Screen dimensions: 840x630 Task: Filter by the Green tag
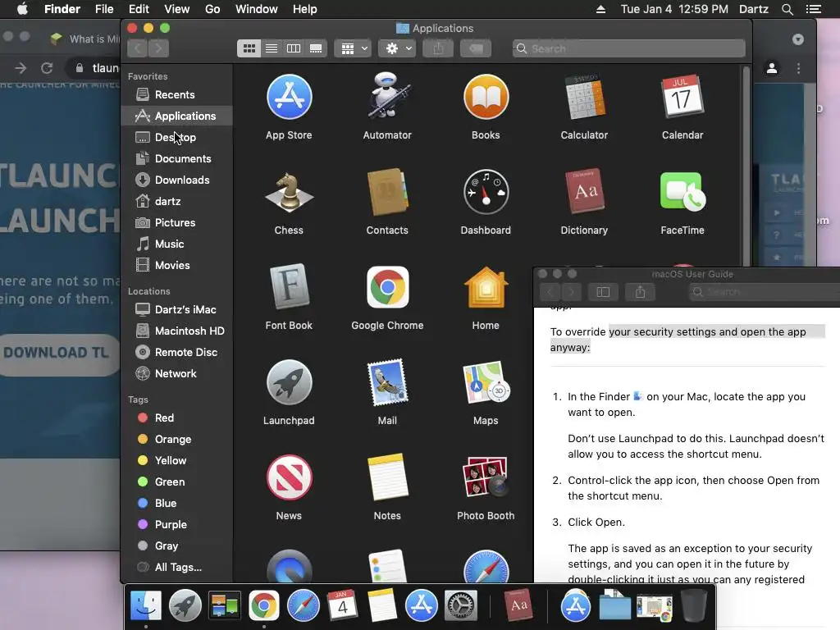click(176, 482)
